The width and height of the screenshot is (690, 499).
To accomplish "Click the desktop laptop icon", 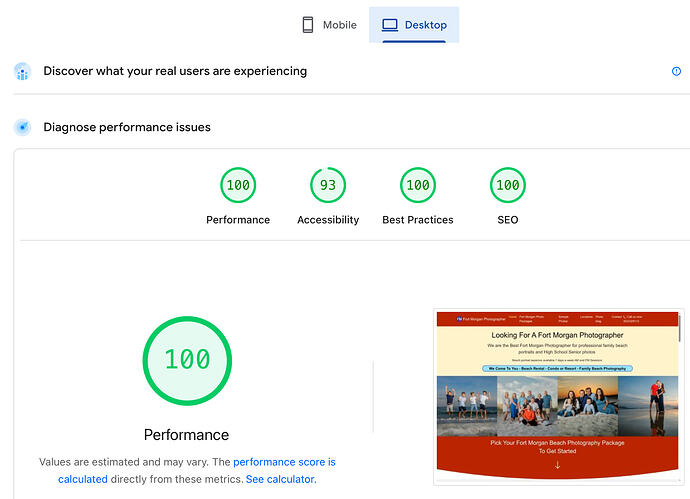I will pos(389,25).
